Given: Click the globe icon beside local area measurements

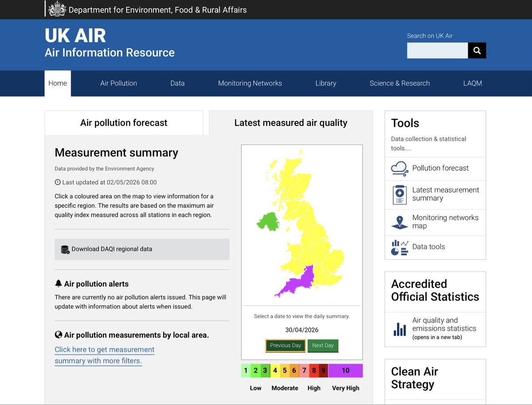Looking at the screenshot, I should 58,335.
